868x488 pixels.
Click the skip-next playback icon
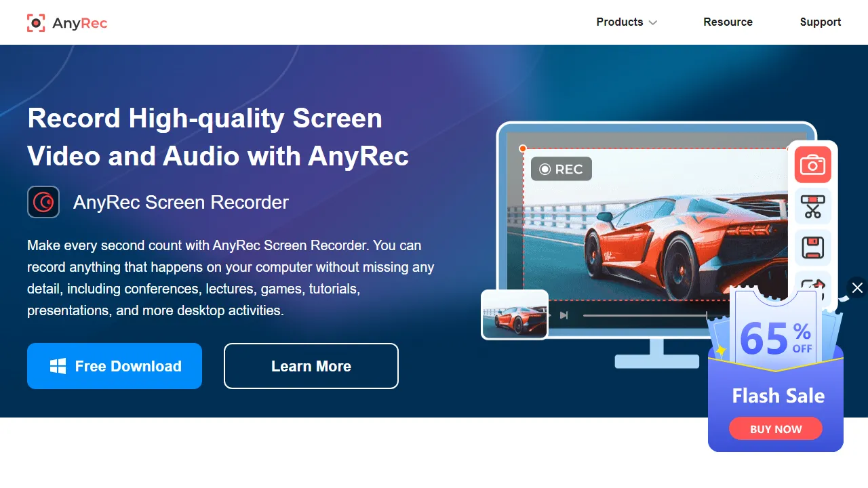pyautogui.click(x=564, y=315)
